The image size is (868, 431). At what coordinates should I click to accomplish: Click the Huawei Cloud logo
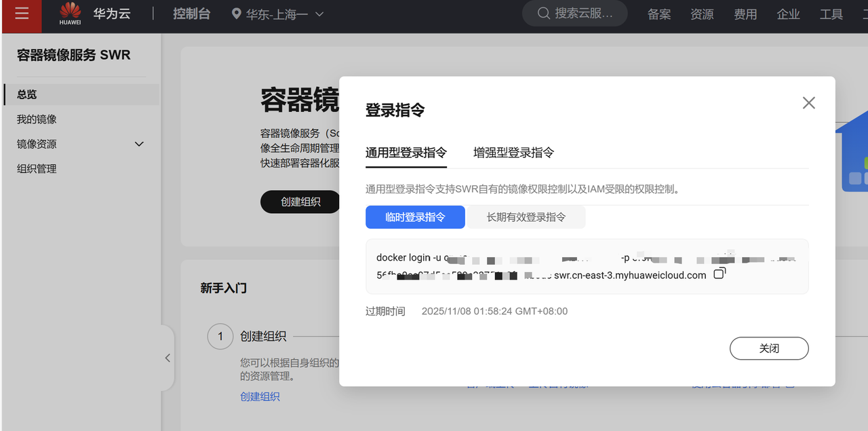tap(70, 12)
